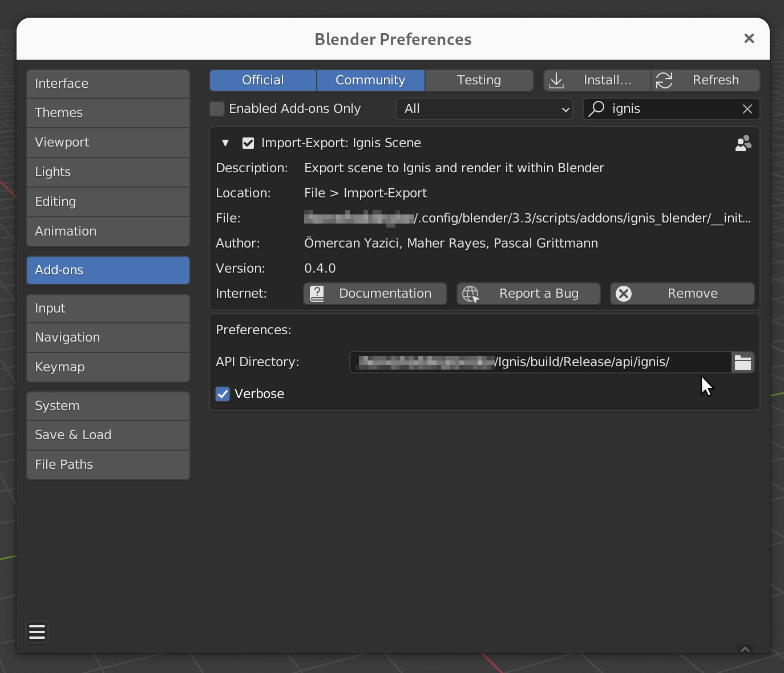The image size is (784, 673).
Task: Click the community add-on people icon
Action: point(743,143)
